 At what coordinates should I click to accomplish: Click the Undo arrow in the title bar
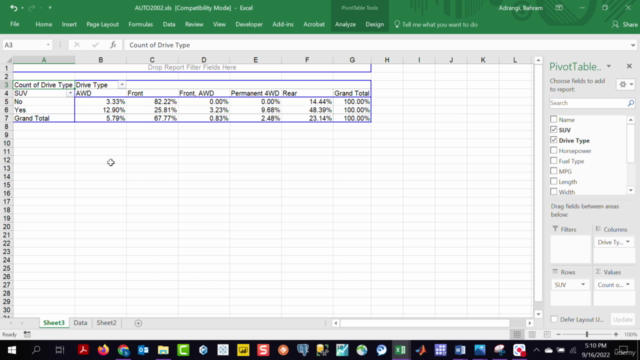click(x=13, y=8)
